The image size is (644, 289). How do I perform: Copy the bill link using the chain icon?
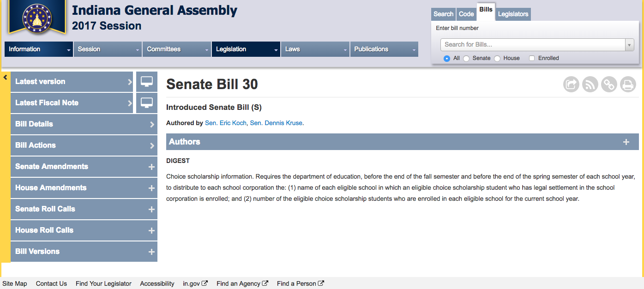pyautogui.click(x=609, y=84)
